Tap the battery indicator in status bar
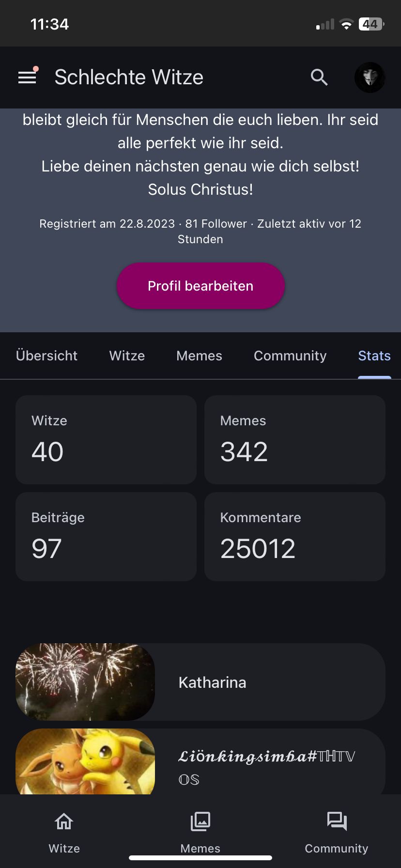401x868 pixels. (371, 24)
